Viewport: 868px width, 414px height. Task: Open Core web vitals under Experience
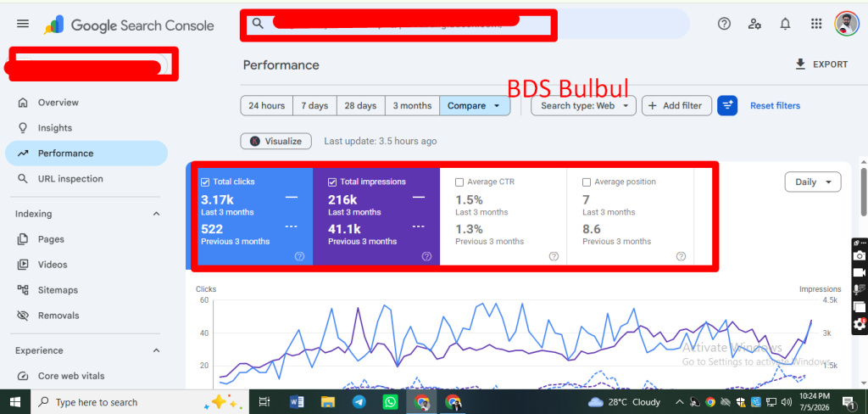[86, 376]
